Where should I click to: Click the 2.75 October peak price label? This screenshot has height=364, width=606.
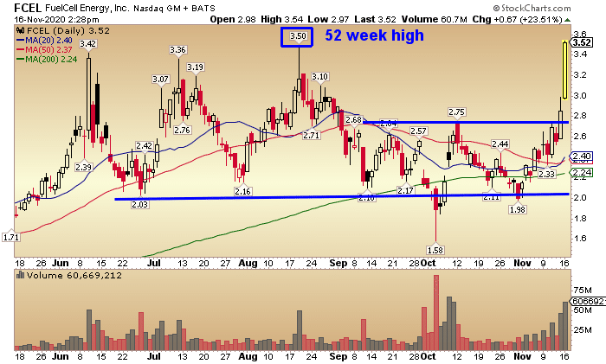456,112
